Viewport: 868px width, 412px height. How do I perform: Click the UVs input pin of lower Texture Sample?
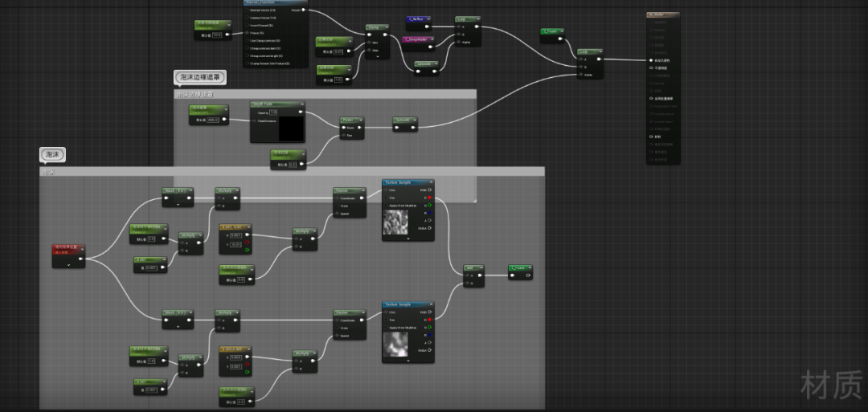tap(386, 312)
